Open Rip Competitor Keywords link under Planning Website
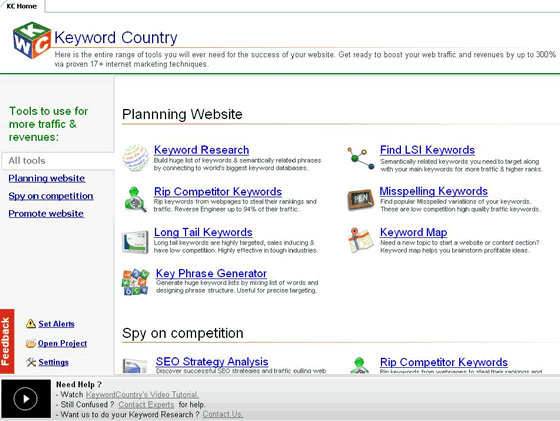The width and height of the screenshot is (560, 421). pos(218,192)
